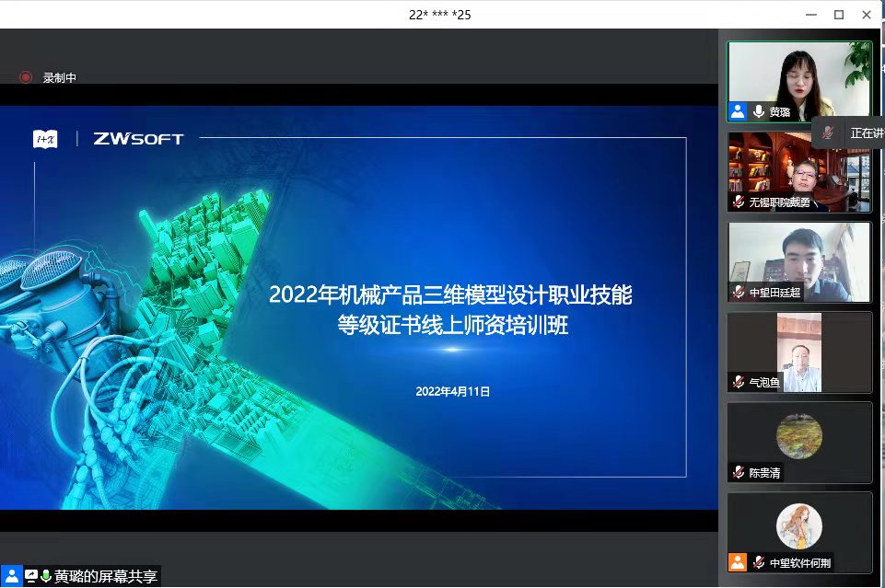The height and width of the screenshot is (588, 885).
Task: Click the muted mic icon for 中望软件何荆
Action: (759, 562)
